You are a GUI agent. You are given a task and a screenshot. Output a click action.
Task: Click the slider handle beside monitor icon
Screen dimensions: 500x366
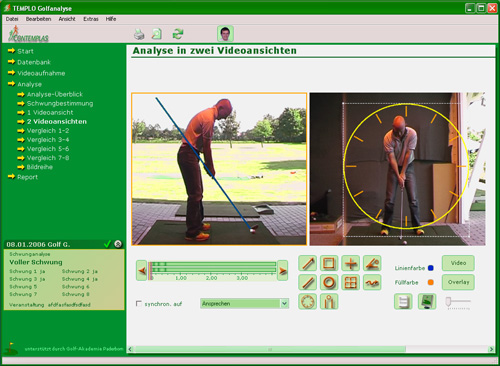448,301
